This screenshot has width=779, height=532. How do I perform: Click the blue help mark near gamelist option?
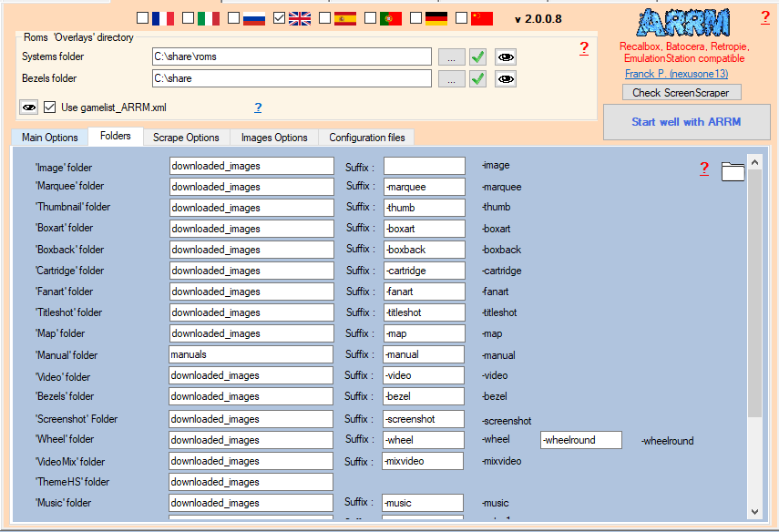pos(258,107)
